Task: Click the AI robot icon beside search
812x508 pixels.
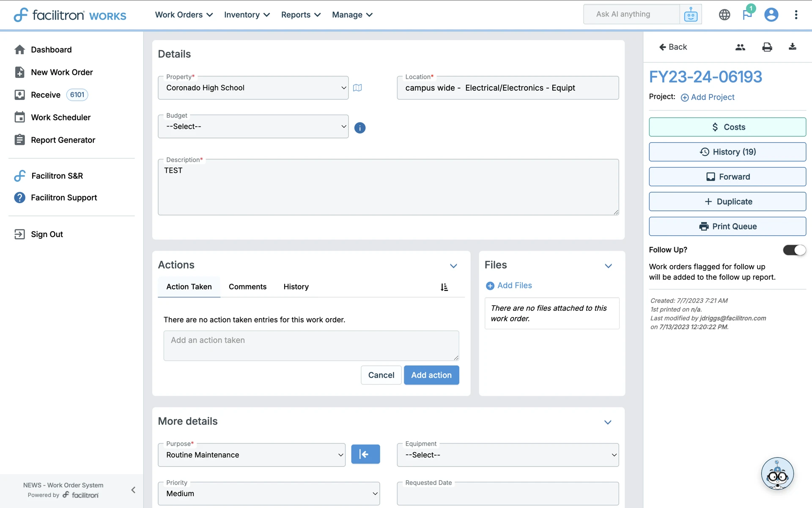Action: pos(690,15)
